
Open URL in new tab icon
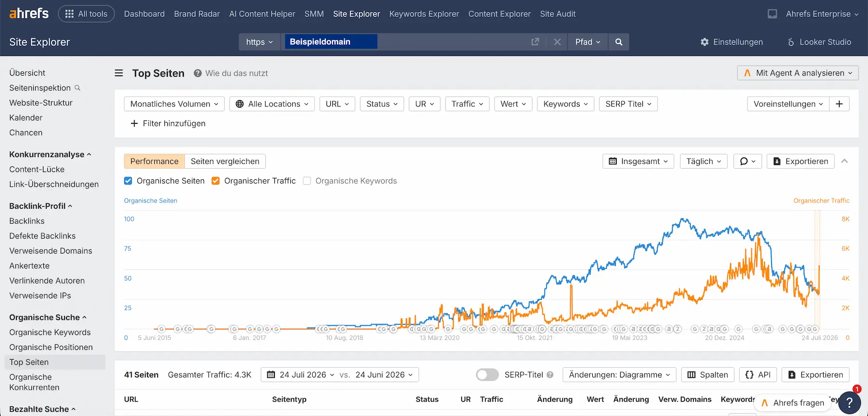[535, 42]
